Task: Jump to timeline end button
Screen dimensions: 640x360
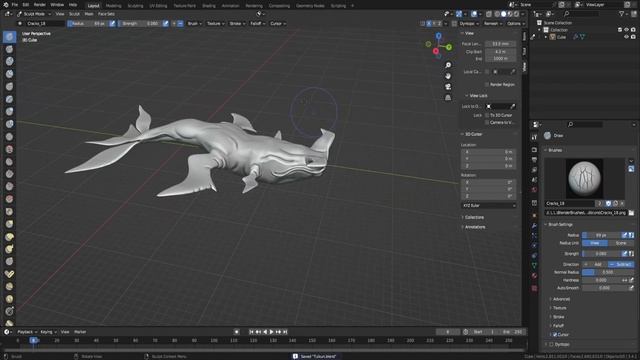Action: (285, 332)
